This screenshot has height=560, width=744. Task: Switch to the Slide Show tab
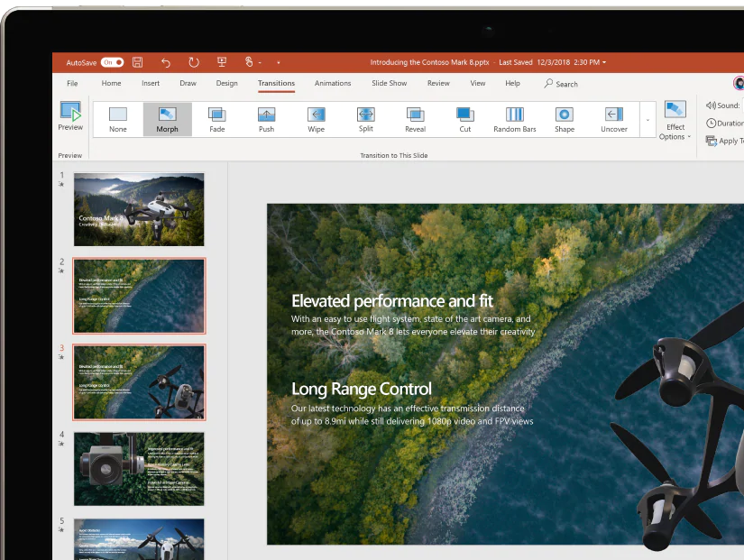389,84
